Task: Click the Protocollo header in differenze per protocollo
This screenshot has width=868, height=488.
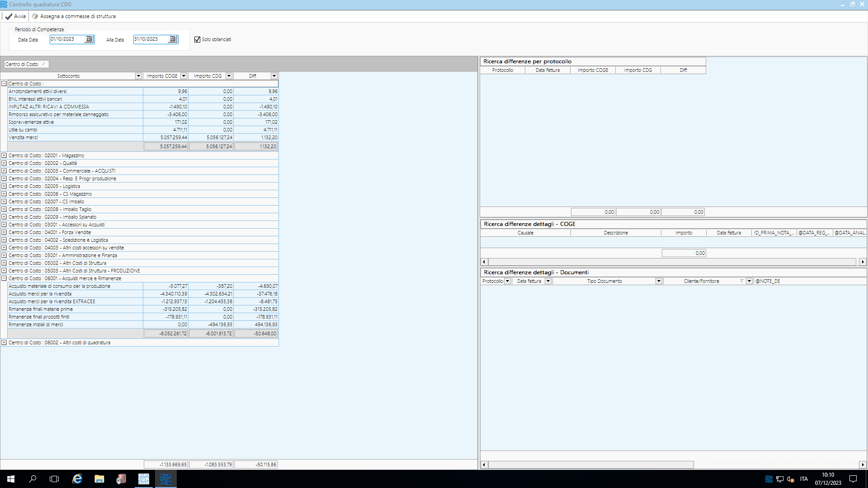Action: tap(503, 70)
